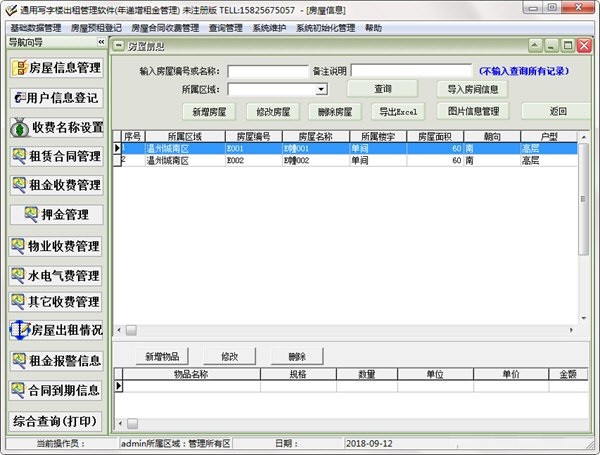
Task: Open 房屋信息管理 from the sidebar
Action: [56, 68]
